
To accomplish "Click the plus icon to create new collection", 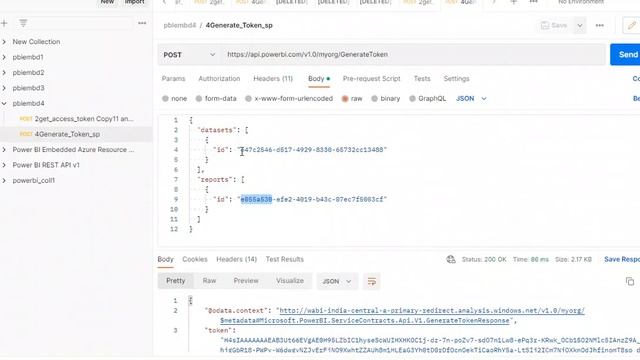I will (4, 23).
